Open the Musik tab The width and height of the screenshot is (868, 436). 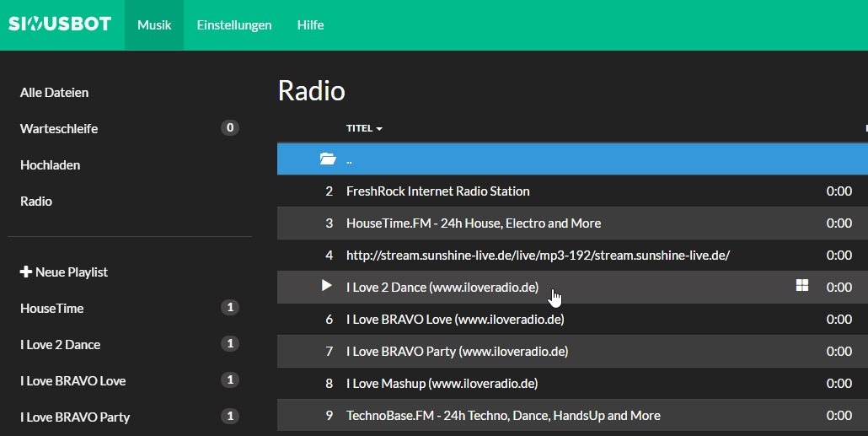point(154,25)
